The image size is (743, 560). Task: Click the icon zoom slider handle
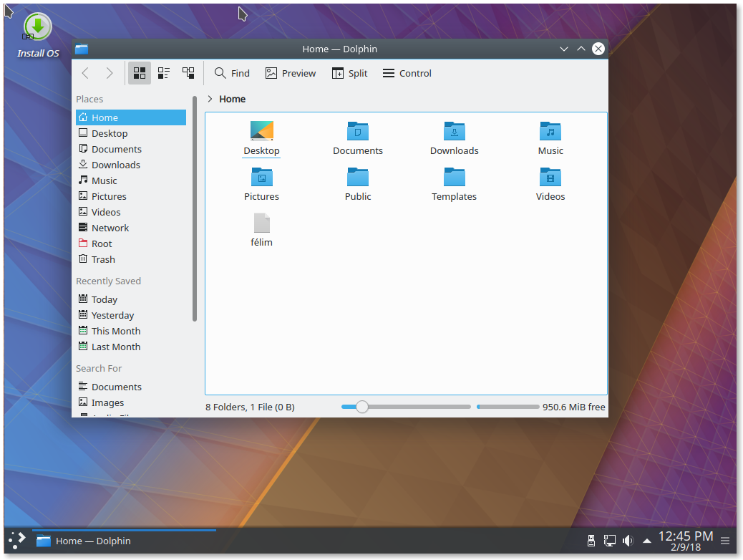coord(362,407)
